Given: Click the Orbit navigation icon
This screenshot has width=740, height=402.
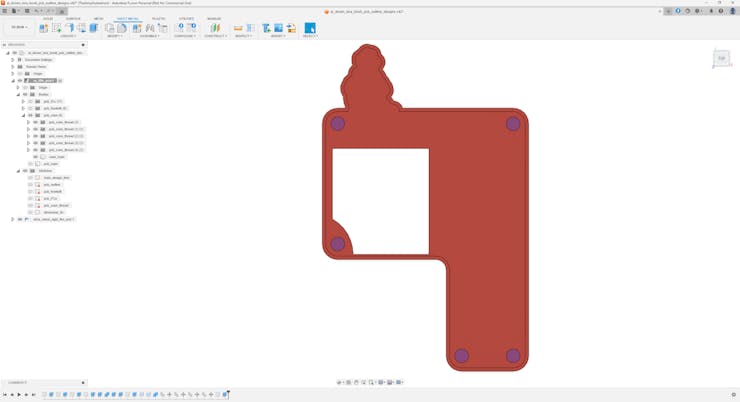Looking at the screenshot, I should (x=340, y=382).
